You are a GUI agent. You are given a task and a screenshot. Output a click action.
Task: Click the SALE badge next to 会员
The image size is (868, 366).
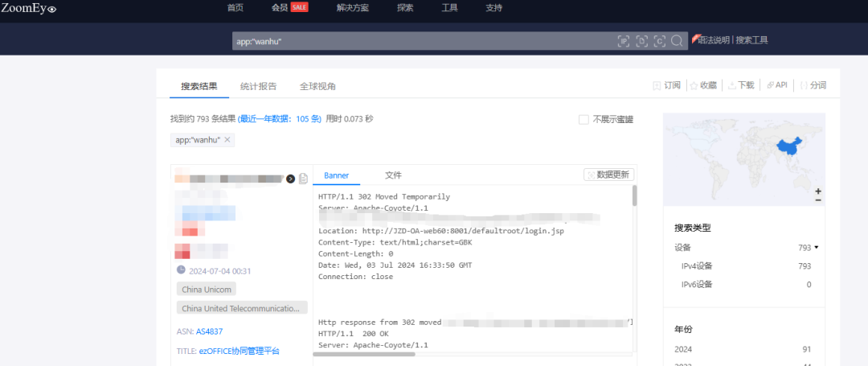click(300, 7)
